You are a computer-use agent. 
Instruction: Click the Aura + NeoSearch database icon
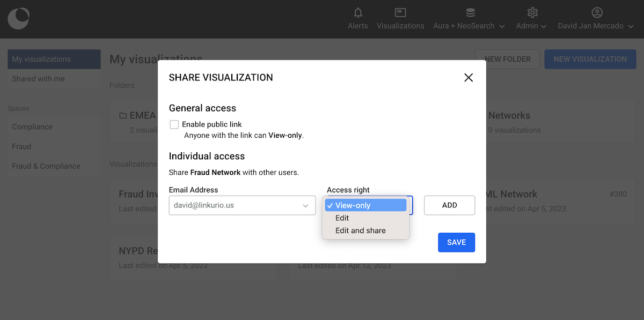(470, 12)
